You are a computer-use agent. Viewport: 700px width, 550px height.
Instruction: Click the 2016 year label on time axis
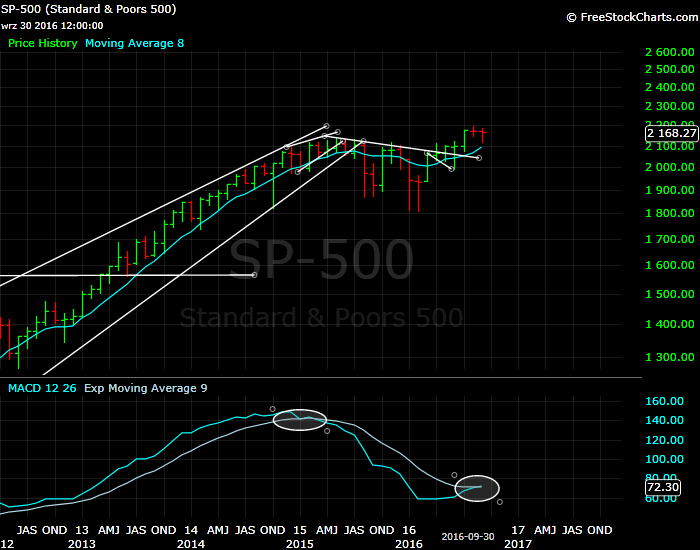[x=409, y=544]
